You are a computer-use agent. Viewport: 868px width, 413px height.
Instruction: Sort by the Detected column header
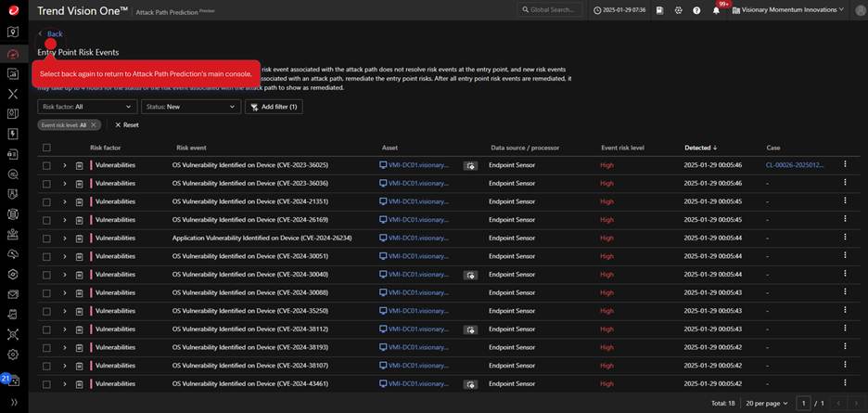tap(701, 148)
